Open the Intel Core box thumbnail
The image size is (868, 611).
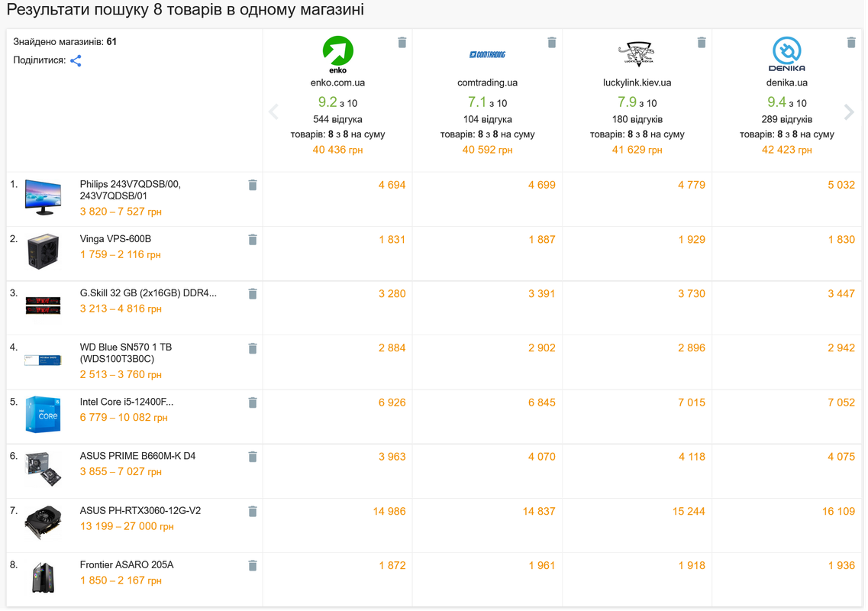pyautogui.click(x=44, y=415)
